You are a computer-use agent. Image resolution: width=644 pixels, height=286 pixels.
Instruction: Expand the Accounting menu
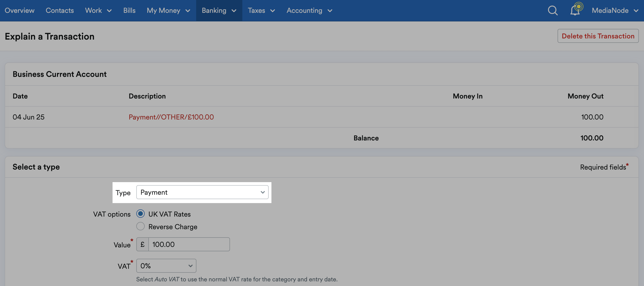click(309, 10)
